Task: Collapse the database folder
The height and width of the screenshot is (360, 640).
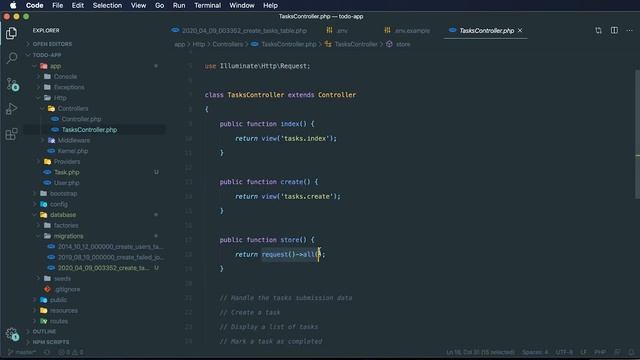Action: coord(63,214)
